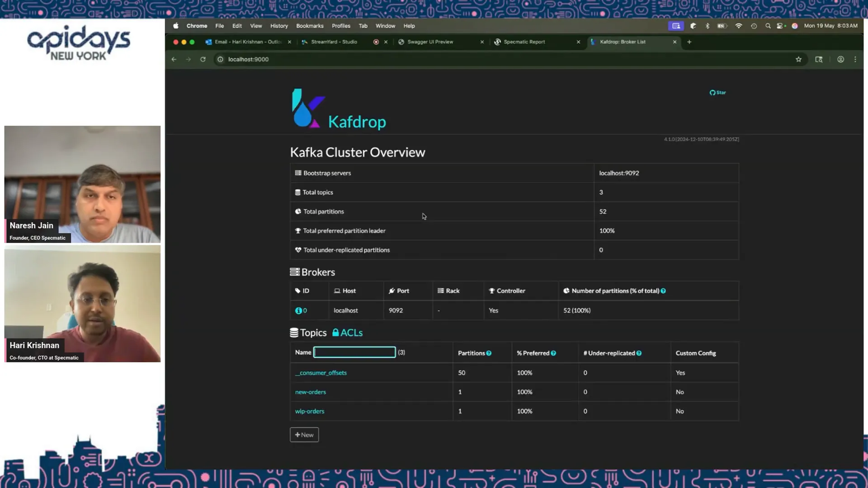Show help for Number of partitions column

click(663, 291)
